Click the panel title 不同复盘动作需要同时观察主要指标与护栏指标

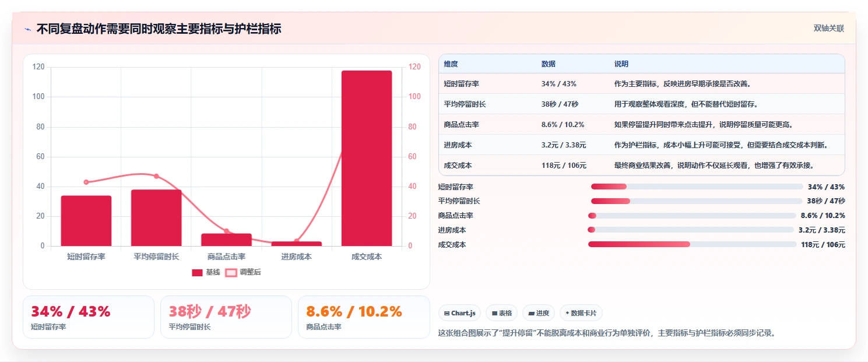pos(159,29)
